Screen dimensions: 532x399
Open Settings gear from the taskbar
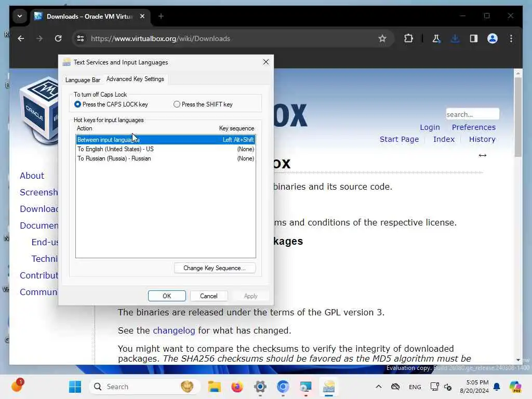(260, 387)
